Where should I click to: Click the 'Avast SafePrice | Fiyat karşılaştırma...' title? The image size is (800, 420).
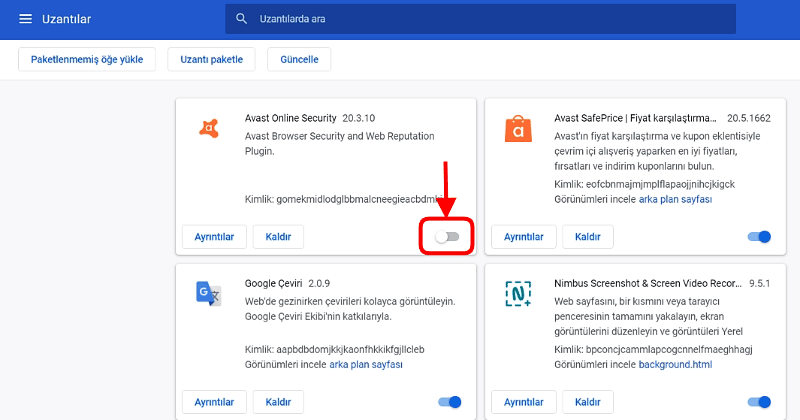pos(635,118)
